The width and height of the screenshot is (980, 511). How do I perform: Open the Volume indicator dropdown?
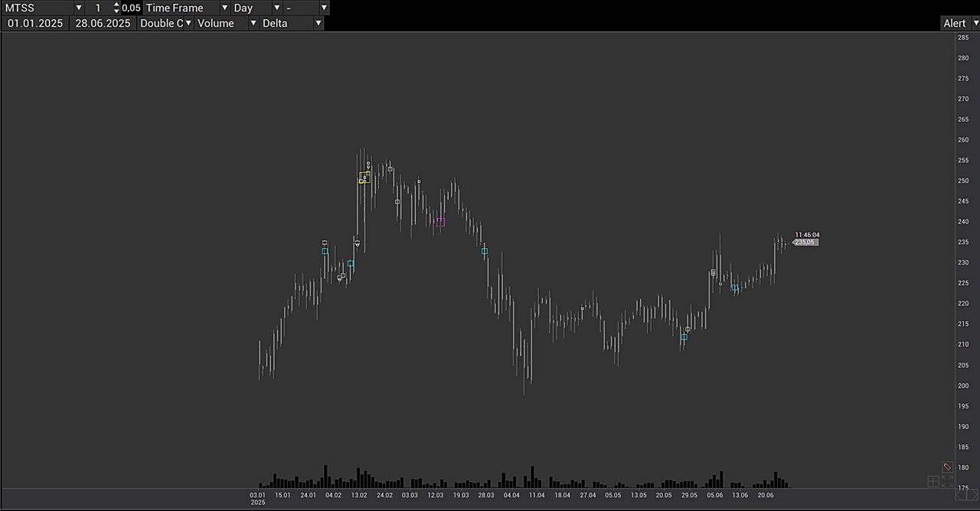[253, 23]
